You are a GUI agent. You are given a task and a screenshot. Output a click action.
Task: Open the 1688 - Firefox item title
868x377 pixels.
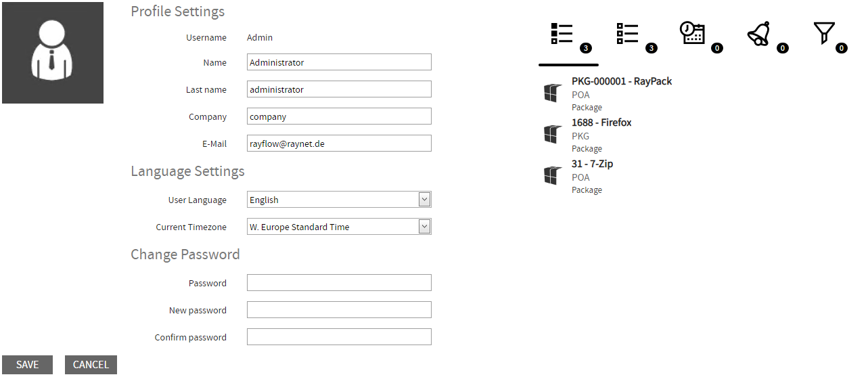click(601, 123)
